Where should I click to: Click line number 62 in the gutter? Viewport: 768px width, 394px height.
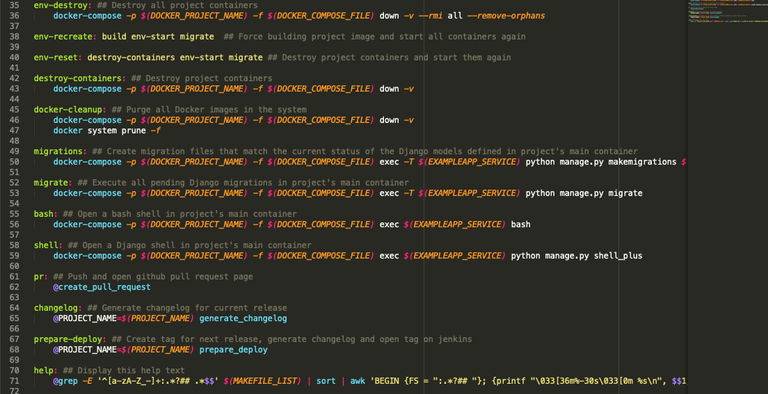(14, 287)
